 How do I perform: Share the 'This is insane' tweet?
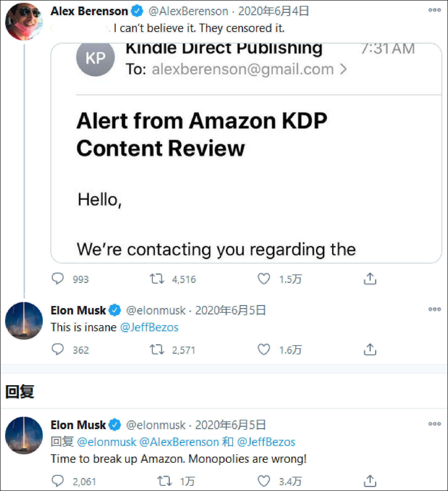tap(370, 349)
